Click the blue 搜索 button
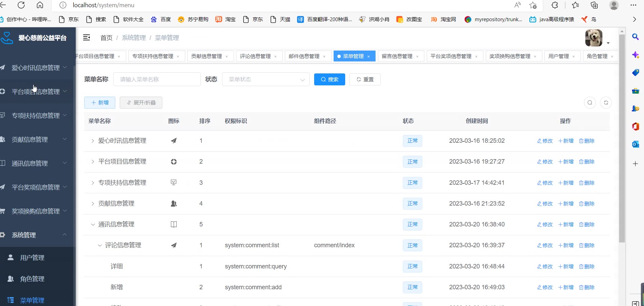 330,79
